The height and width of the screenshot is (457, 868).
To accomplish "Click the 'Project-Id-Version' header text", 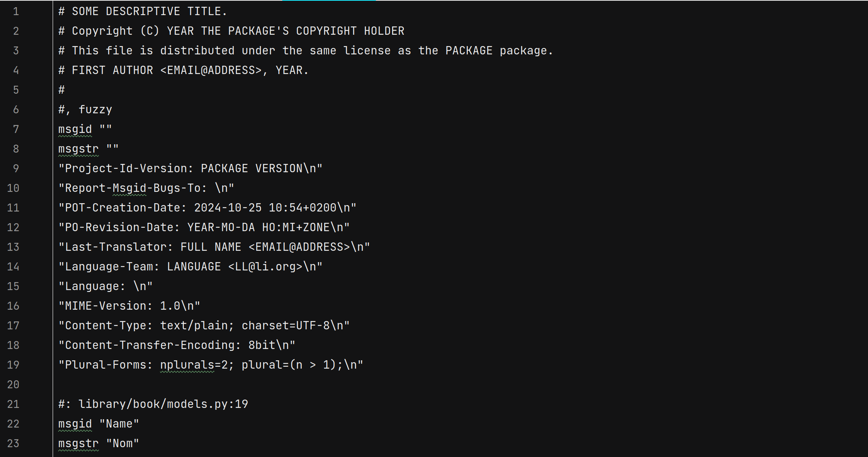I will [126, 168].
